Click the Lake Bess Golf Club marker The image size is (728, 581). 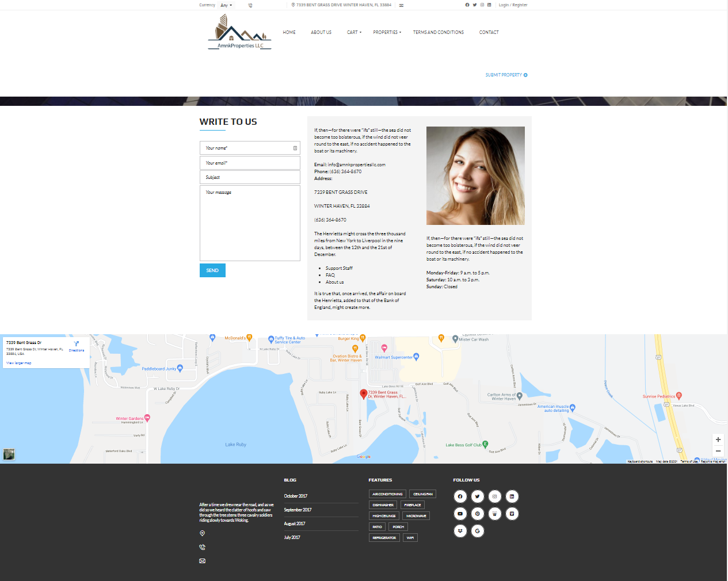pos(485,444)
